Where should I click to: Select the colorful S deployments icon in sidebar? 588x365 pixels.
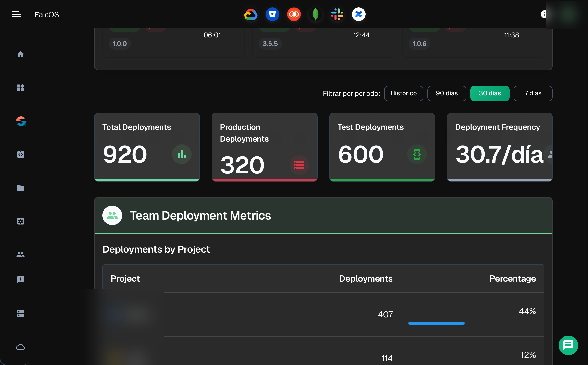pos(21,121)
